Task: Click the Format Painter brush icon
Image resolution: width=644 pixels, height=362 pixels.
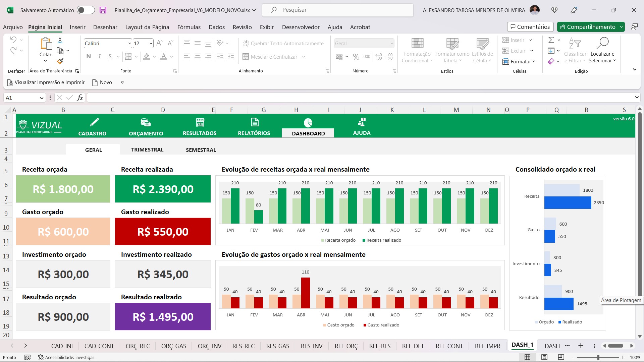Action: pos(60,61)
